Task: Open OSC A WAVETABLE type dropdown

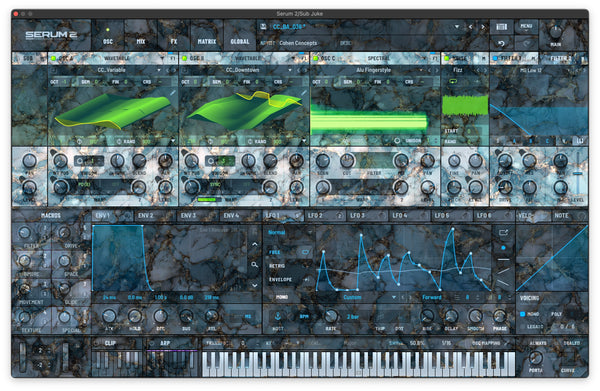Action: tap(162, 58)
